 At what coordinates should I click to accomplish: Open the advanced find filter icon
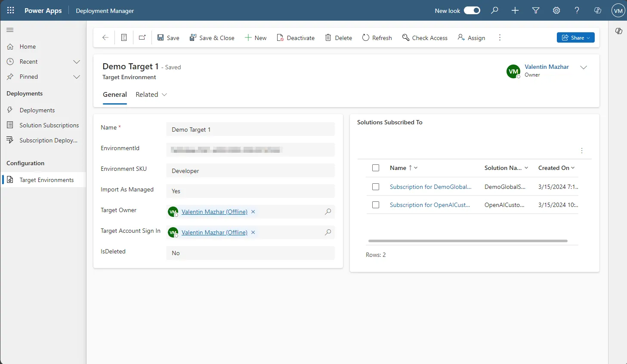[x=536, y=10]
